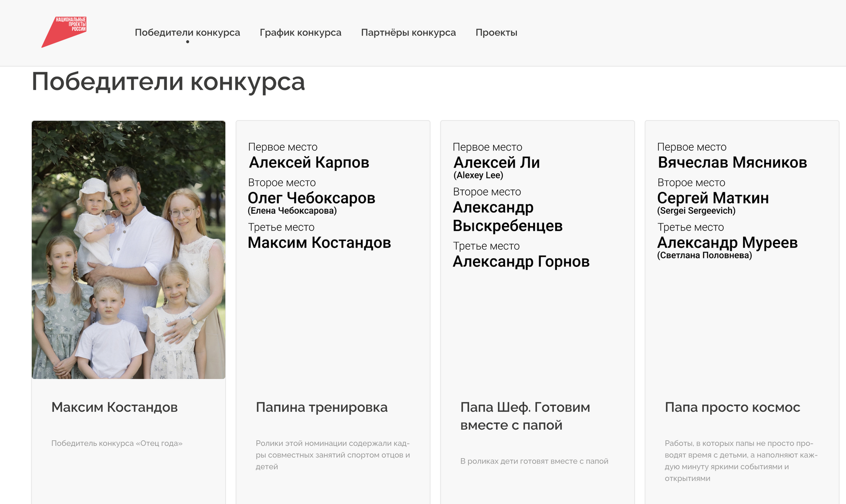Screen dimensions: 846x504
Task: Open the Папина тренировка nomination title
Action: pyautogui.click(x=321, y=407)
